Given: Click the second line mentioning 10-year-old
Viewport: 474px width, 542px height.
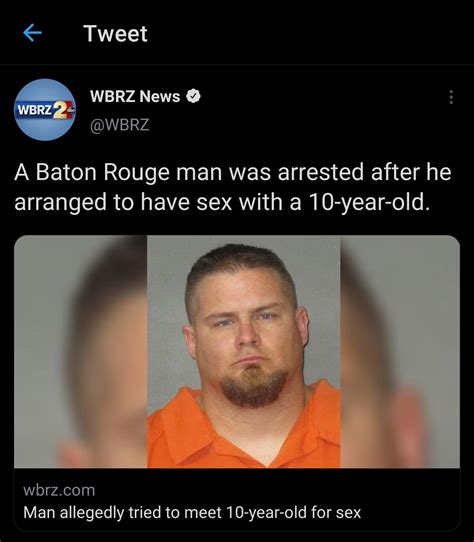Looking at the screenshot, I should (x=223, y=202).
